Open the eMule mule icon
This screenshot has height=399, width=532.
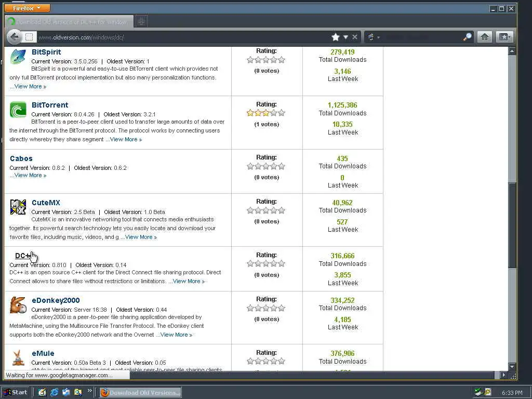[x=18, y=358]
